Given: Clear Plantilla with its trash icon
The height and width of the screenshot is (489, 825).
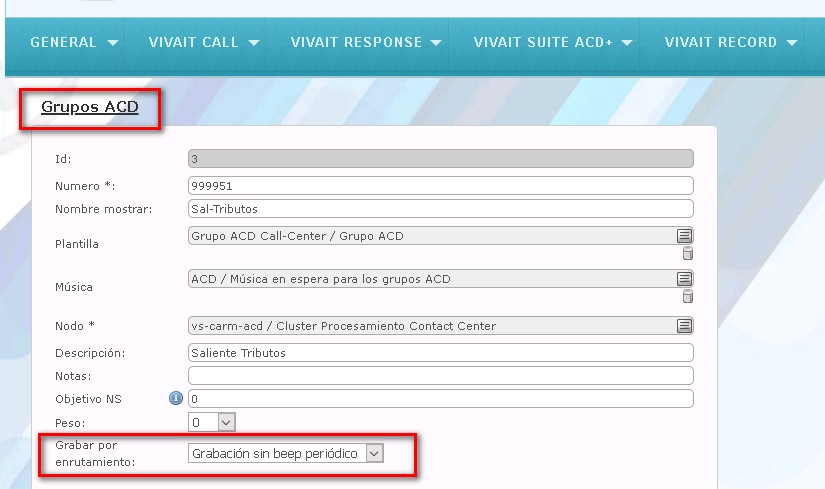Looking at the screenshot, I should point(687,253).
